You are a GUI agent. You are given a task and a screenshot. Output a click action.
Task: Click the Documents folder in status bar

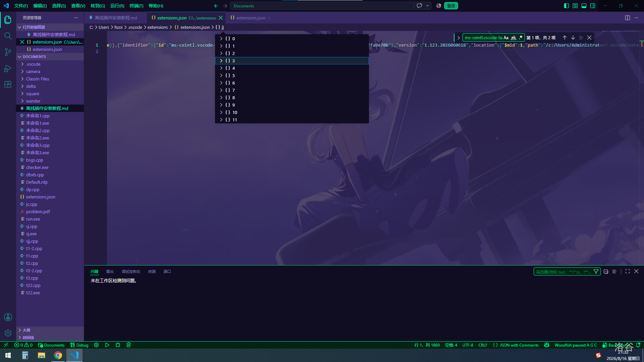click(x=51, y=345)
